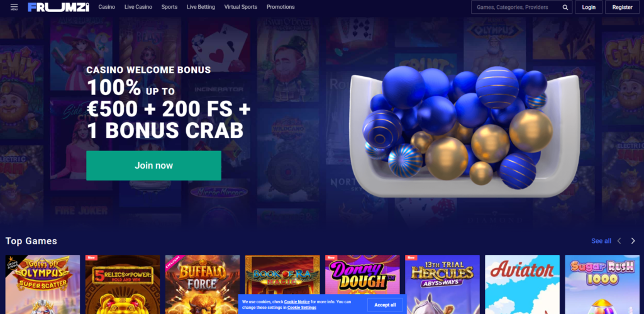This screenshot has width=644, height=314.
Task: Accept all cookies
Action: 385,305
